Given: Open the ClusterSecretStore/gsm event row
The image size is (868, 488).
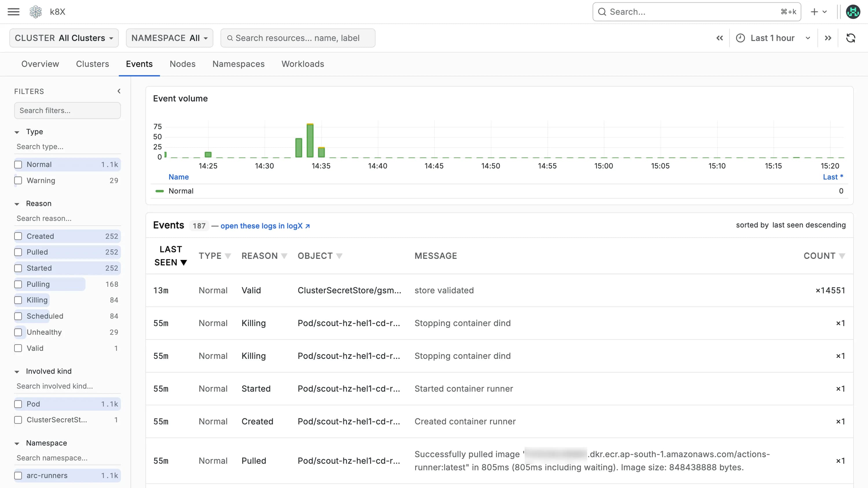Looking at the screenshot, I should point(499,291).
